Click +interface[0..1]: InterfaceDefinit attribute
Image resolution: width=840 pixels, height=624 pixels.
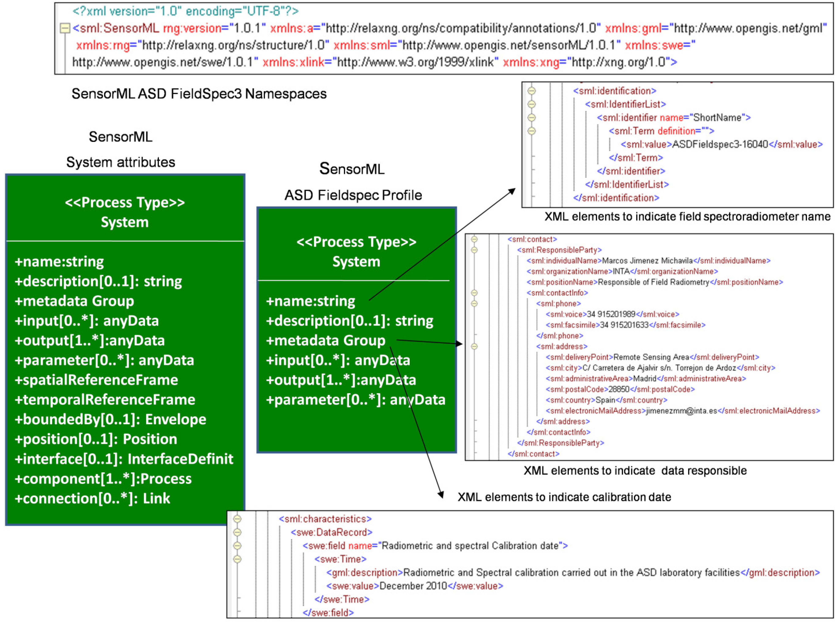pyautogui.click(x=124, y=459)
